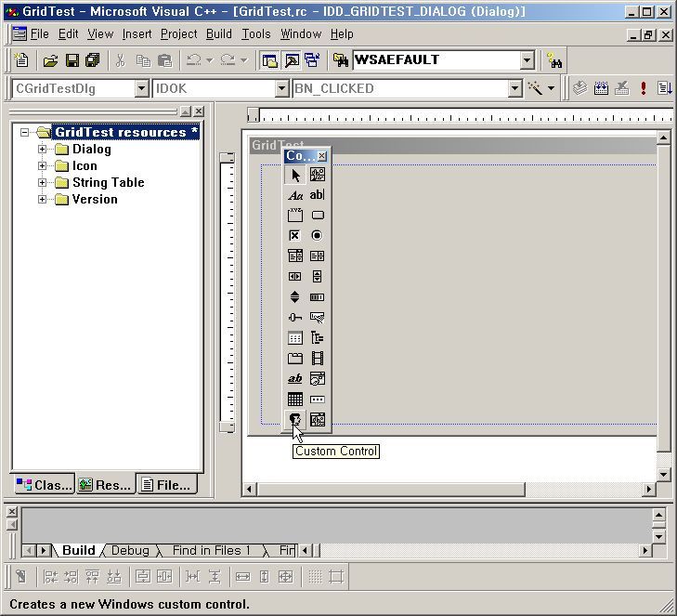The image size is (677, 616).
Task: Switch to the Debug output tab
Action: [x=130, y=550]
